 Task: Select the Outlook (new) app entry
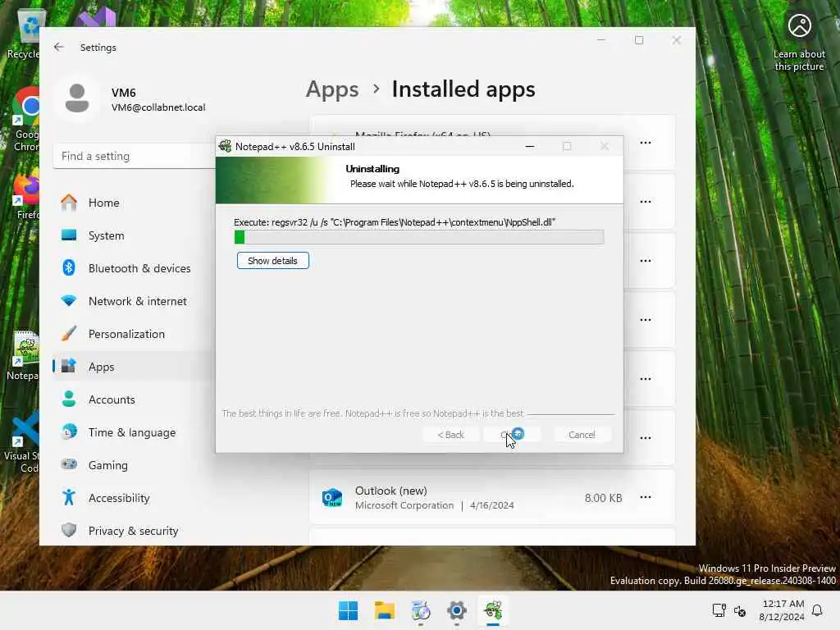click(x=492, y=497)
